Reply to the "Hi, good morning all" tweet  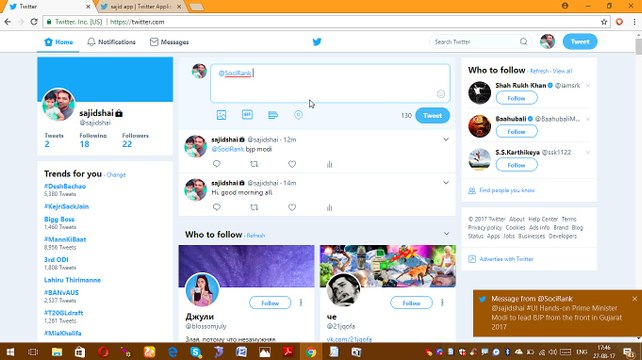(217, 207)
